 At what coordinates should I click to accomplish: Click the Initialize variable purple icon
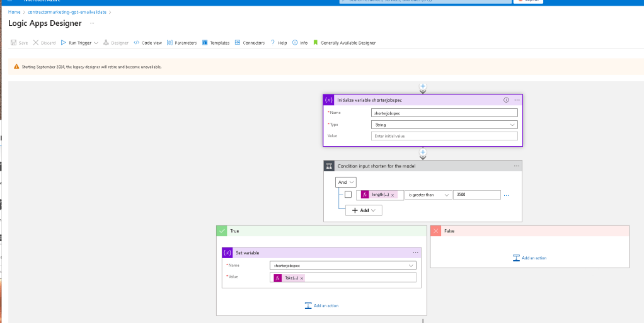pyautogui.click(x=329, y=99)
